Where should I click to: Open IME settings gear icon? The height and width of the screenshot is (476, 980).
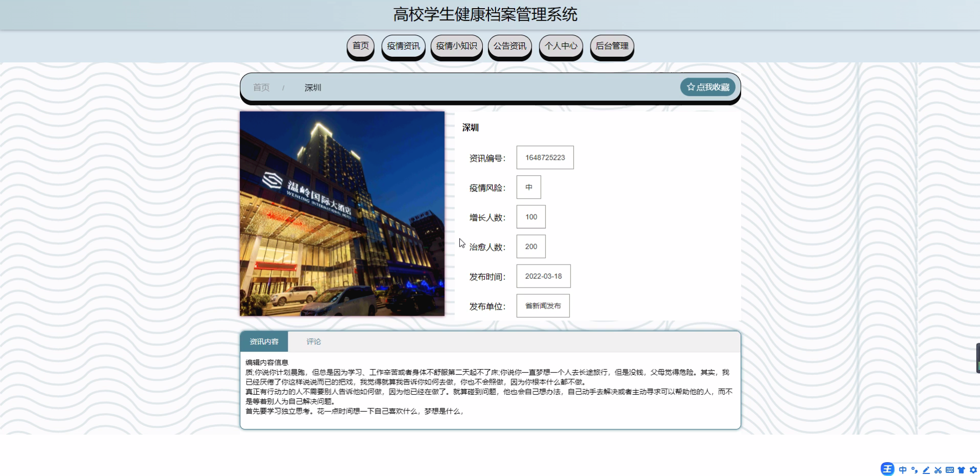pyautogui.click(x=973, y=470)
